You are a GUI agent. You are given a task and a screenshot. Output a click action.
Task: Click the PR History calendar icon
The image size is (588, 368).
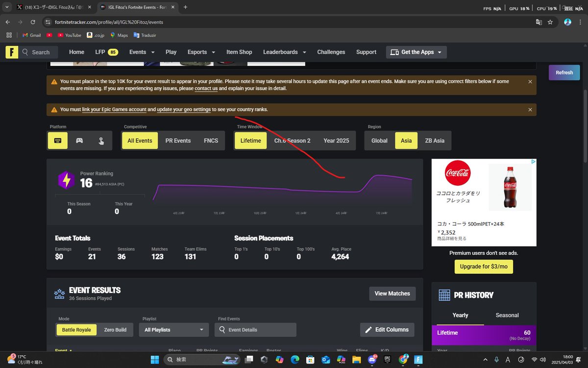[444, 295]
